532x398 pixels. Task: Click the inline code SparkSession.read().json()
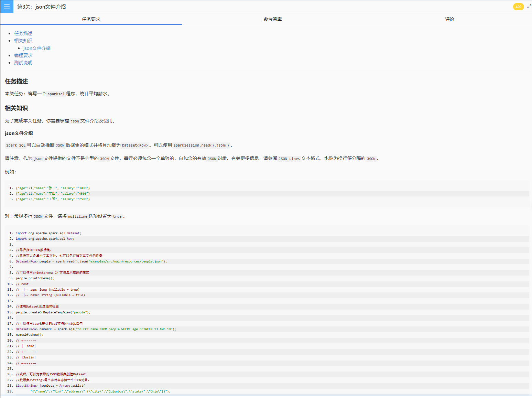coord(201,145)
